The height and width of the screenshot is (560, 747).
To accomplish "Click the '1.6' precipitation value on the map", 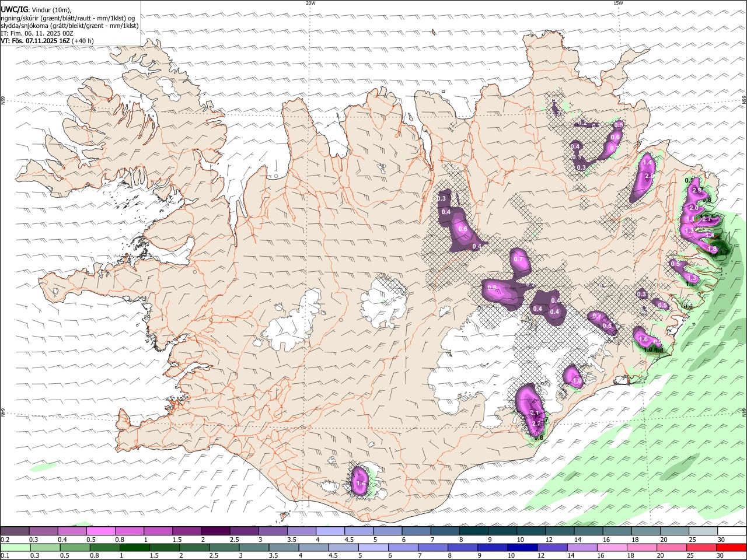I will coord(644,339).
